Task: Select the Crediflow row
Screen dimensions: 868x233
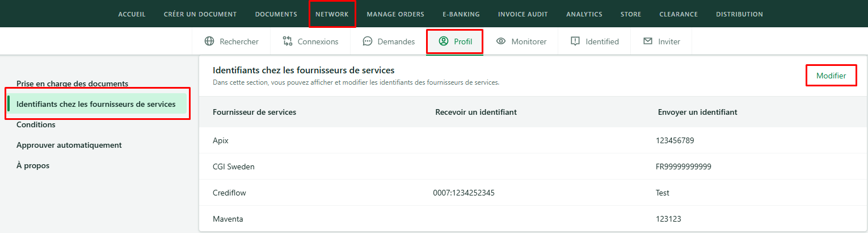Action: 533,193
